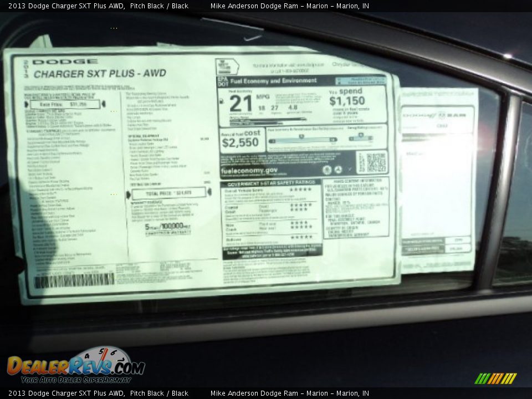
Task: Click the fuel pump icon beside 21 MPG
Action: tap(222, 101)
